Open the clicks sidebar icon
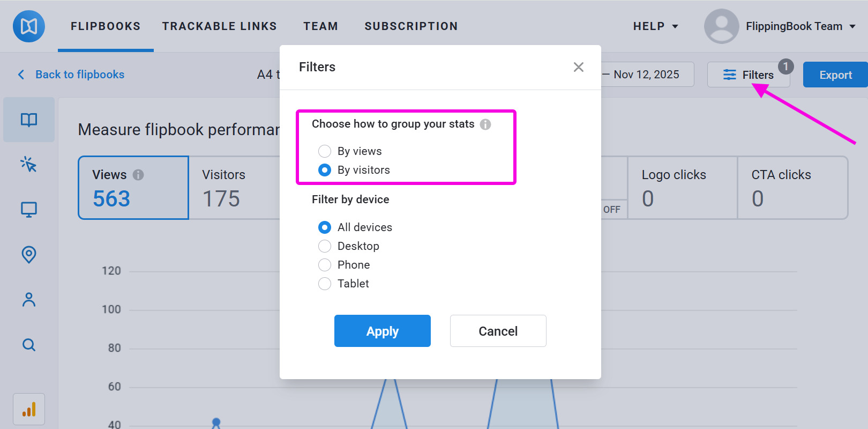Screen dimensions: 868x429 (29, 164)
